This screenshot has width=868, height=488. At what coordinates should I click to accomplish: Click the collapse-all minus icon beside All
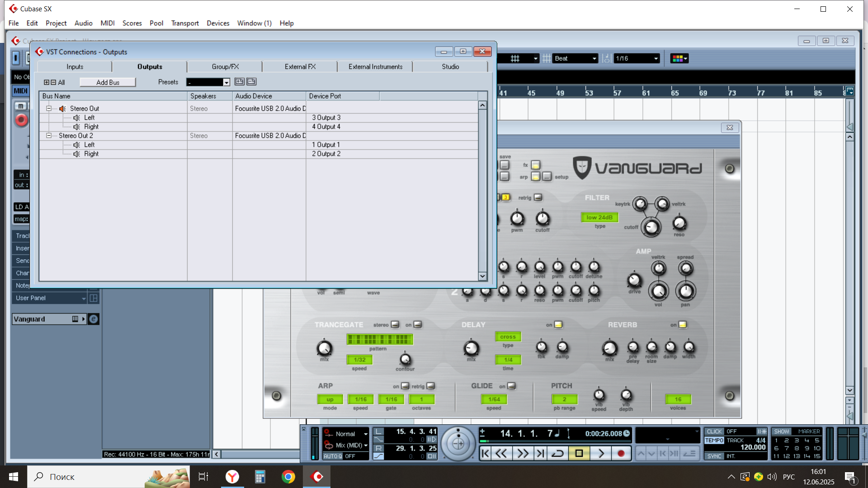53,82
